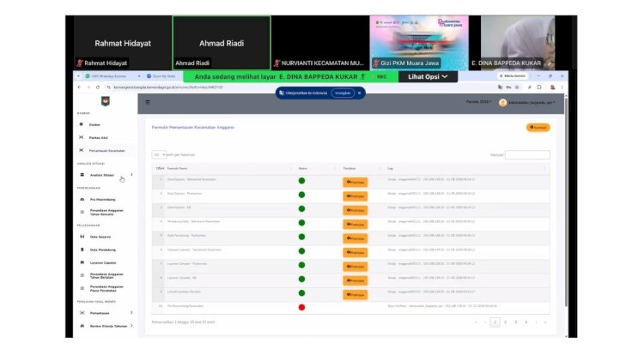Bookmark the page with the star icon

tap(517, 87)
